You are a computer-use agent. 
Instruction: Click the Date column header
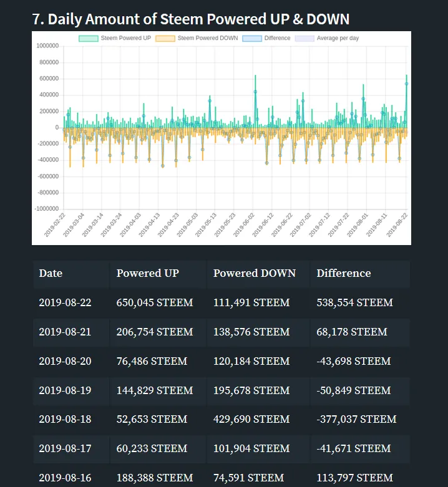pos(51,273)
